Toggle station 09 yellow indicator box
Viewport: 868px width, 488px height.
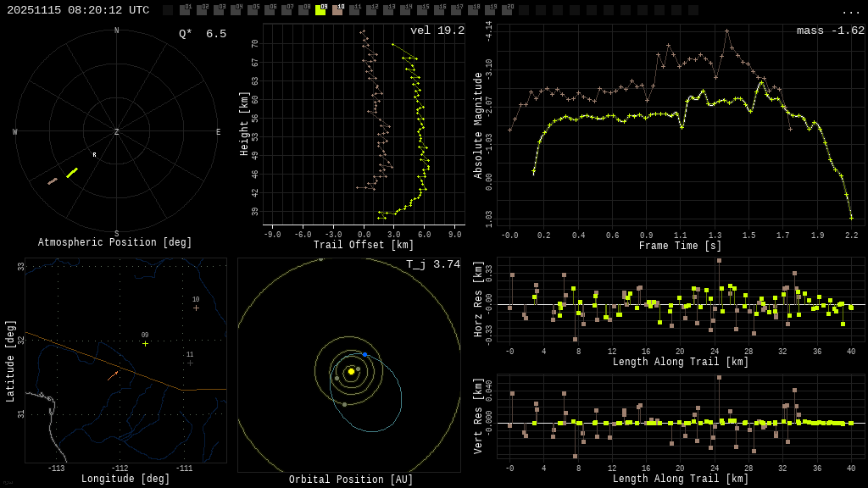click(320, 10)
